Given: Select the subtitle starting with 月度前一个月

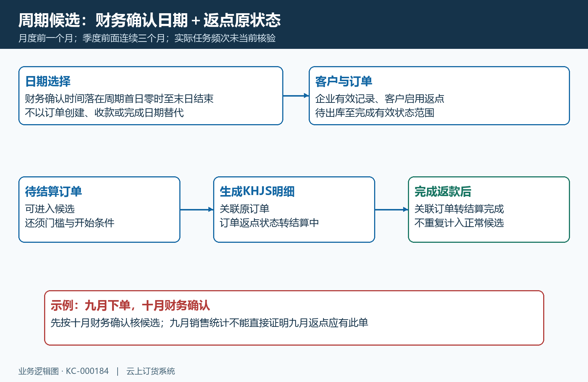Looking at the screenshot, I should (x=147, y=38).
